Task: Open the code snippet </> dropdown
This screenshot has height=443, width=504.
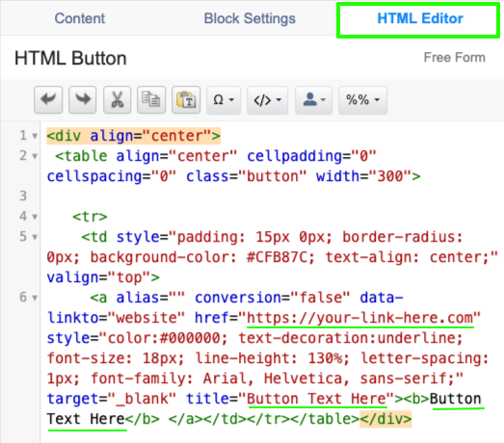Action: click(x=267, y=99)
